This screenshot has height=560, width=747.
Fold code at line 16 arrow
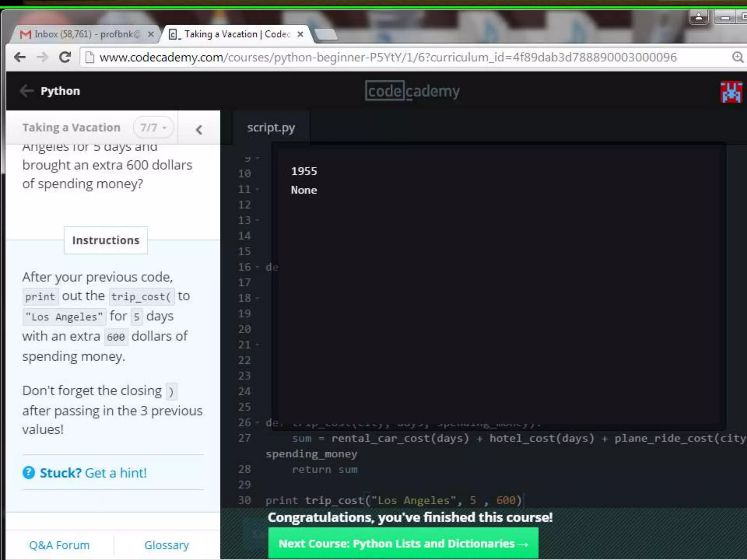point(258,267)
